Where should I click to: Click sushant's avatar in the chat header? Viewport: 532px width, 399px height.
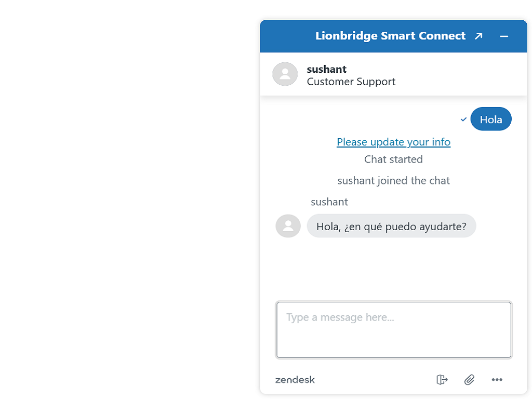[285, 74]
